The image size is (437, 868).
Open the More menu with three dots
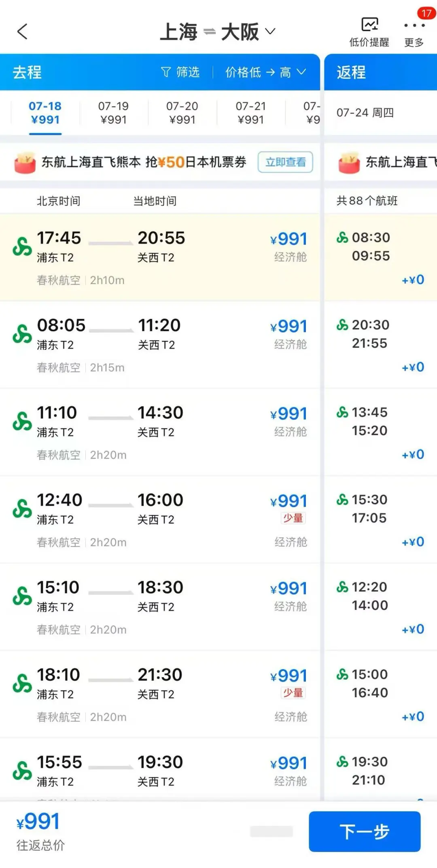tap(414, 26)
